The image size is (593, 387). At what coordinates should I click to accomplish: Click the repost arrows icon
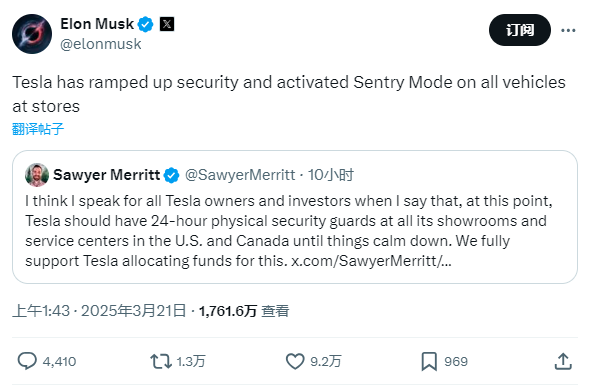coord(161,361)
